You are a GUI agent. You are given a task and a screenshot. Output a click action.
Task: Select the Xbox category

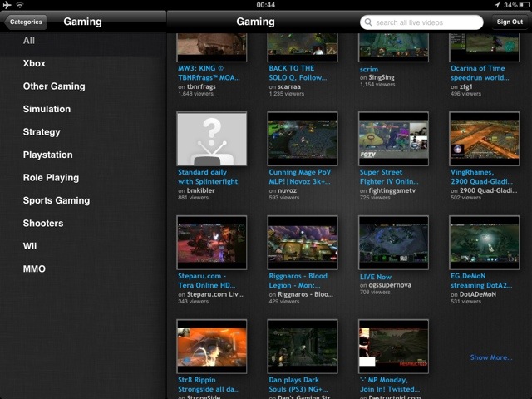pos(83,63)
